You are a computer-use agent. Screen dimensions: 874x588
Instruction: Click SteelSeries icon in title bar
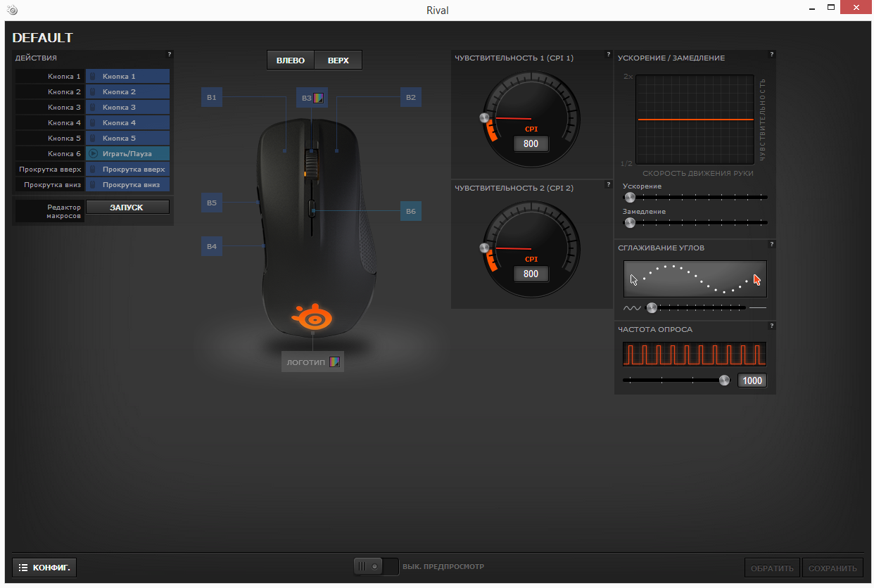pyautogui.click(x=13, y=10)
